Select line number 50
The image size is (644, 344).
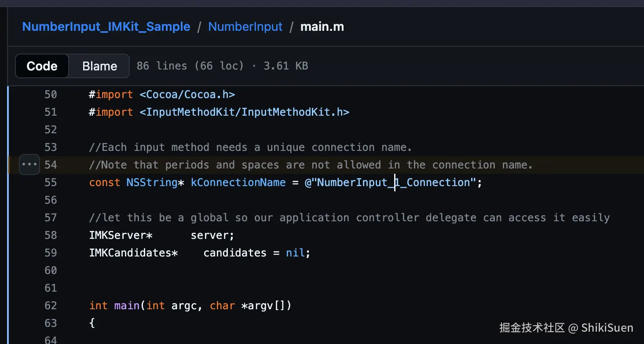pyautogui.click(x=51, y=95)
